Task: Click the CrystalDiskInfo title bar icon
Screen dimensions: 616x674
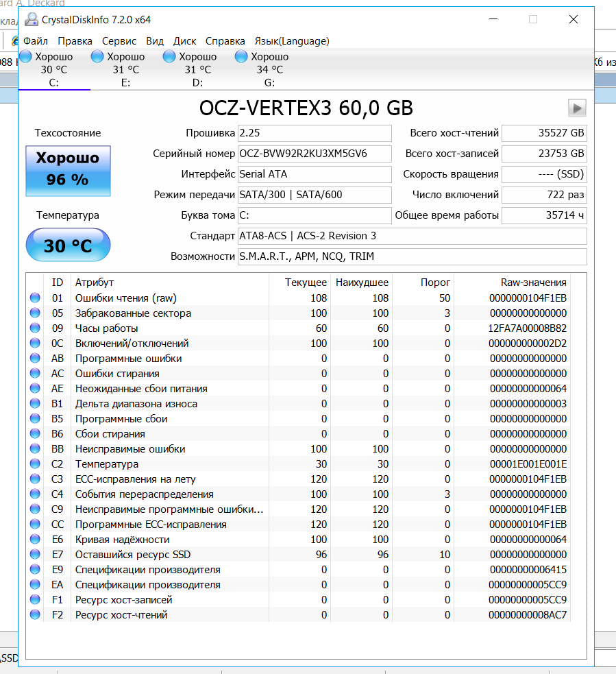Action: (x=32, y=19)
